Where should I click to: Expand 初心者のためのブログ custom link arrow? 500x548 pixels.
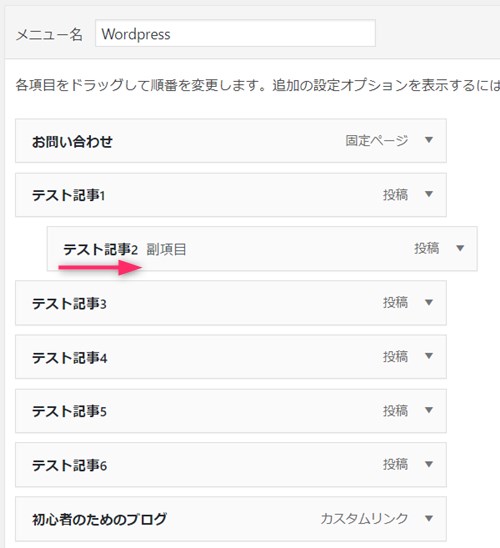[429, 518]
